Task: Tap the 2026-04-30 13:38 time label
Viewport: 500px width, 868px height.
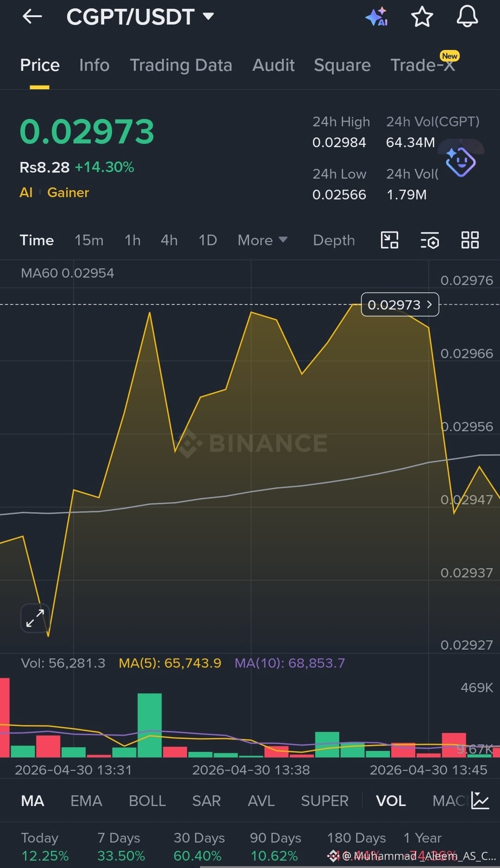Action: pos(251,770)
